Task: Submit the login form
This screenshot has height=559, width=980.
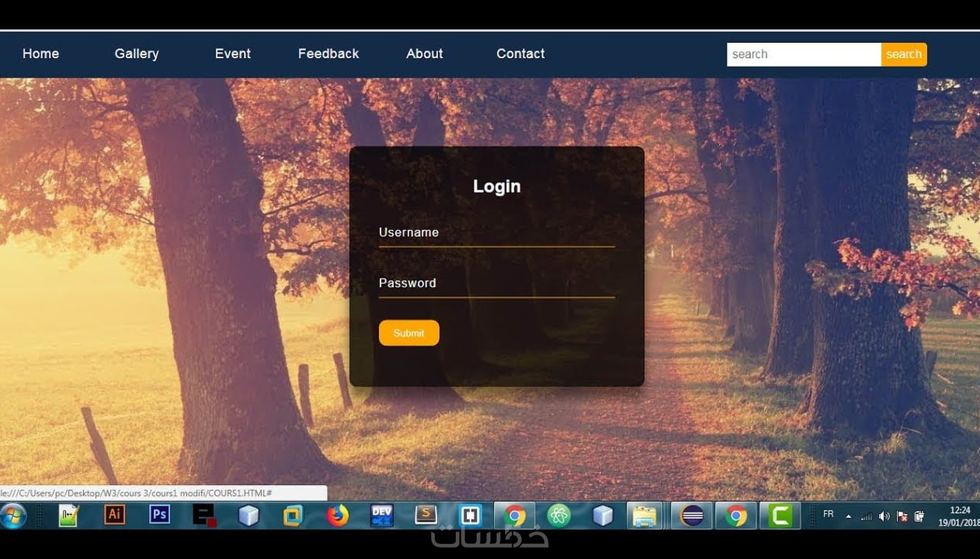Action: click(x=409, y=333)
